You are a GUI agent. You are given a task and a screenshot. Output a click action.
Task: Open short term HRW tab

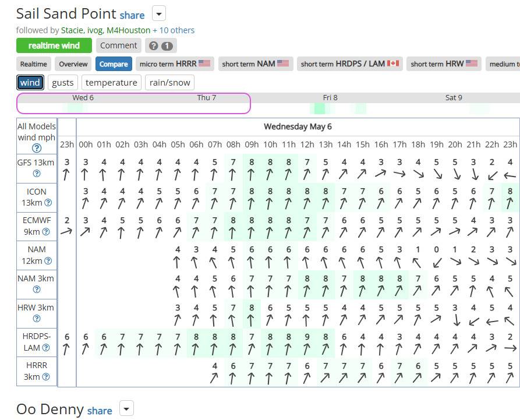pyautogui.click(x=444, y=64)
